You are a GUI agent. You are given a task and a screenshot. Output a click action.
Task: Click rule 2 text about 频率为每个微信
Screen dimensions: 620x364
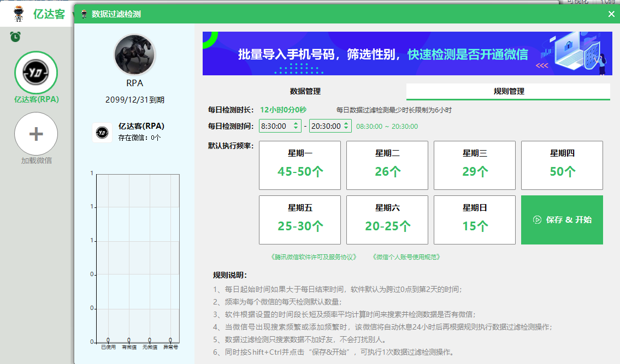click(x=277, y=302)
